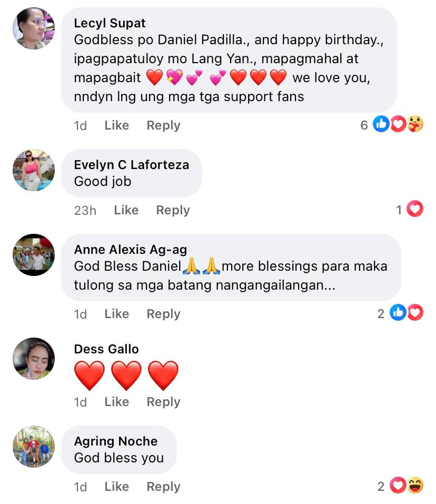436x504 pixels.
Task: Like Dess Gallo's hearts comment
Action: coord(116,401)
